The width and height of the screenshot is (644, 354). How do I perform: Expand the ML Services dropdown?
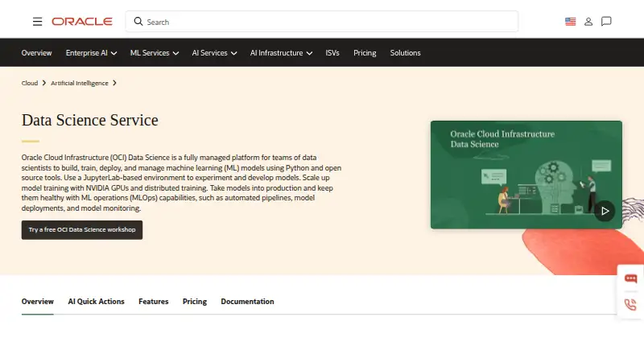click(155, 53)
